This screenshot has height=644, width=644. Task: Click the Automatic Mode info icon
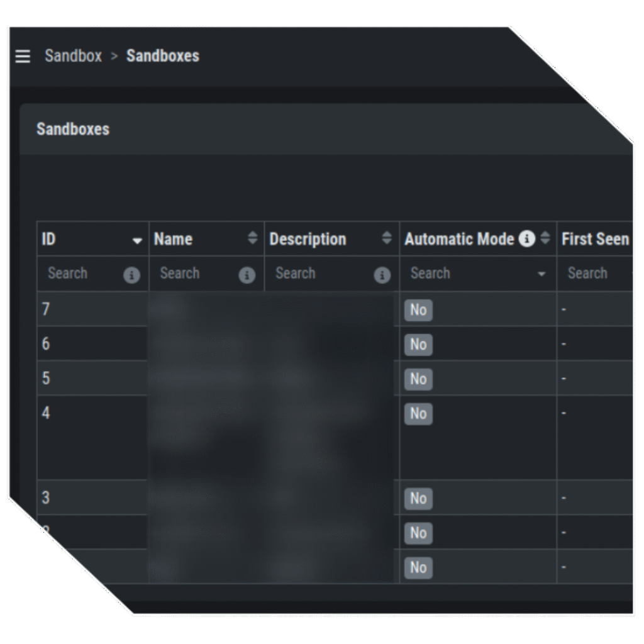coord(526,238)
